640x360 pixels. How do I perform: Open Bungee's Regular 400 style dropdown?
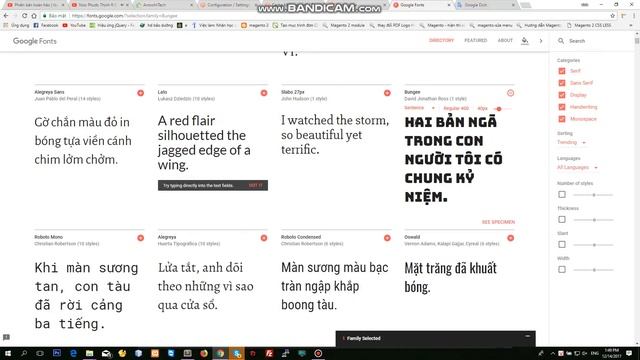tap(456, 108)
